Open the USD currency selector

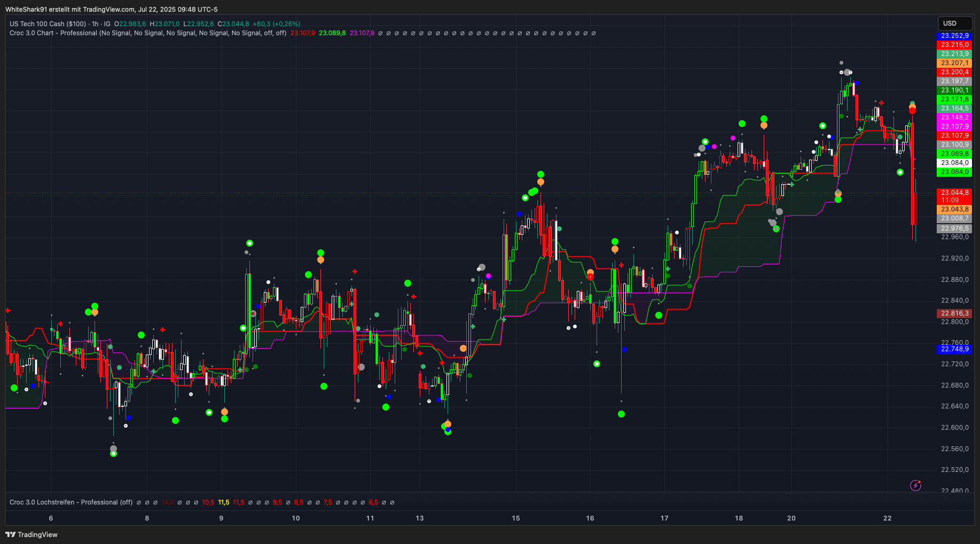click(954, 23)
